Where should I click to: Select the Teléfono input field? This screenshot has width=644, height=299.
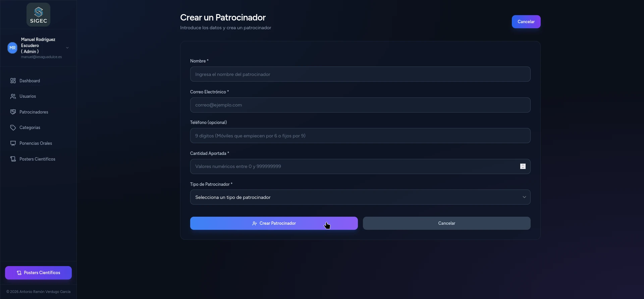pyautogui.click(x=360, y=136)
